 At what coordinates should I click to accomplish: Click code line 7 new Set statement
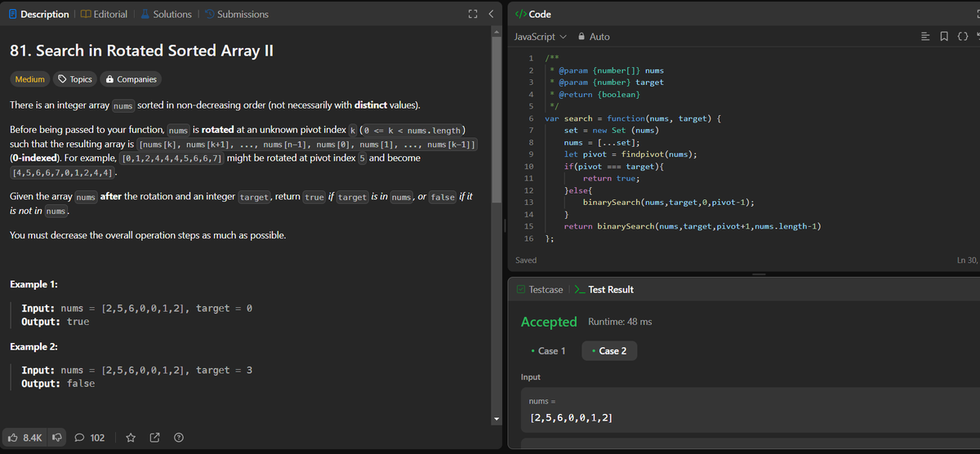(x=612, y=130)
